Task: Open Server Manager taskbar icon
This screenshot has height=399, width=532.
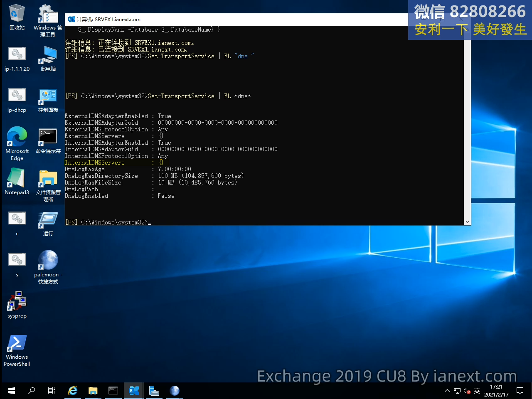Action: (x=154, y=391)
